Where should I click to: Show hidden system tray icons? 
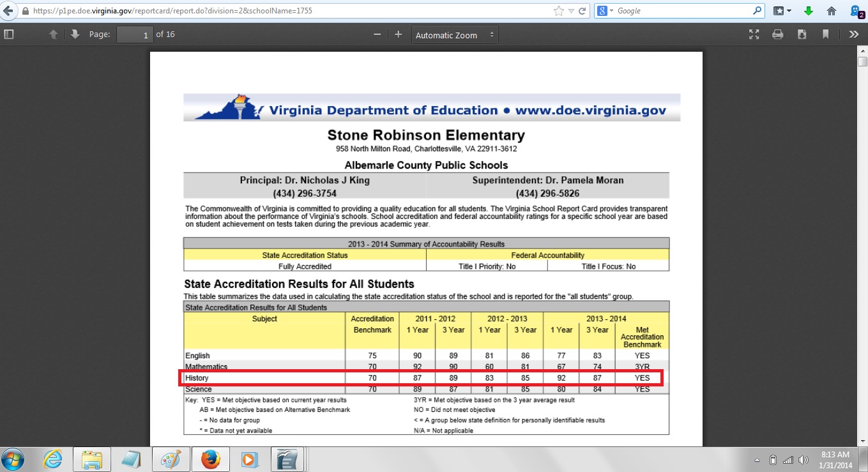[x=757, y=460]
